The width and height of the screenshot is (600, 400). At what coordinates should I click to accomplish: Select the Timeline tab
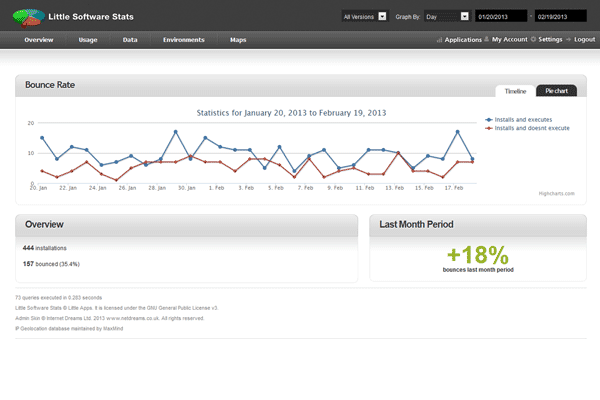click(515, 90)
